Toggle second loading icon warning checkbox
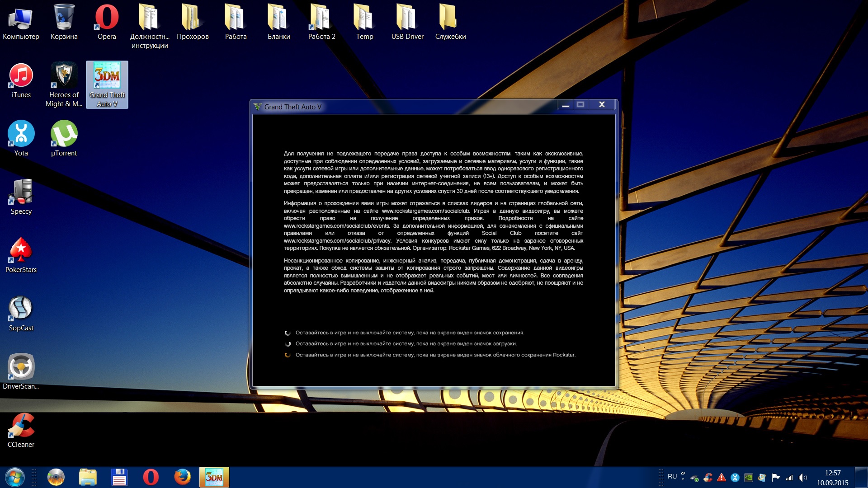 click(288, 343)
